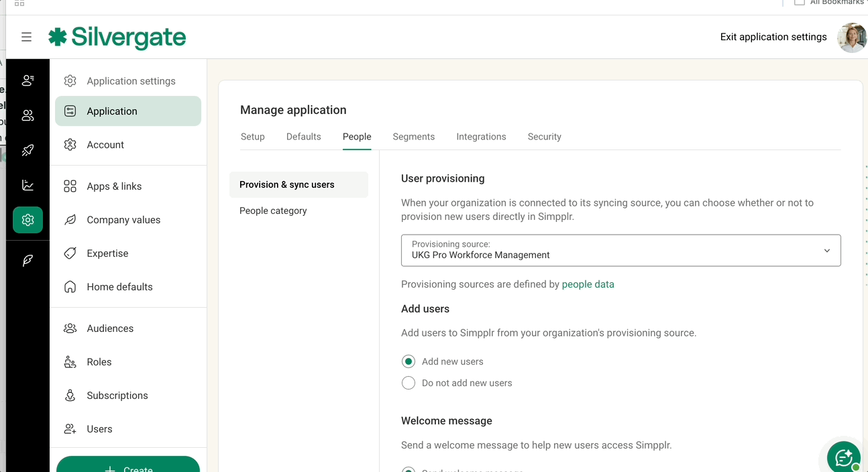Switch to the Segments tab
The height and width of the screenshot is (472, 868).
413,136
